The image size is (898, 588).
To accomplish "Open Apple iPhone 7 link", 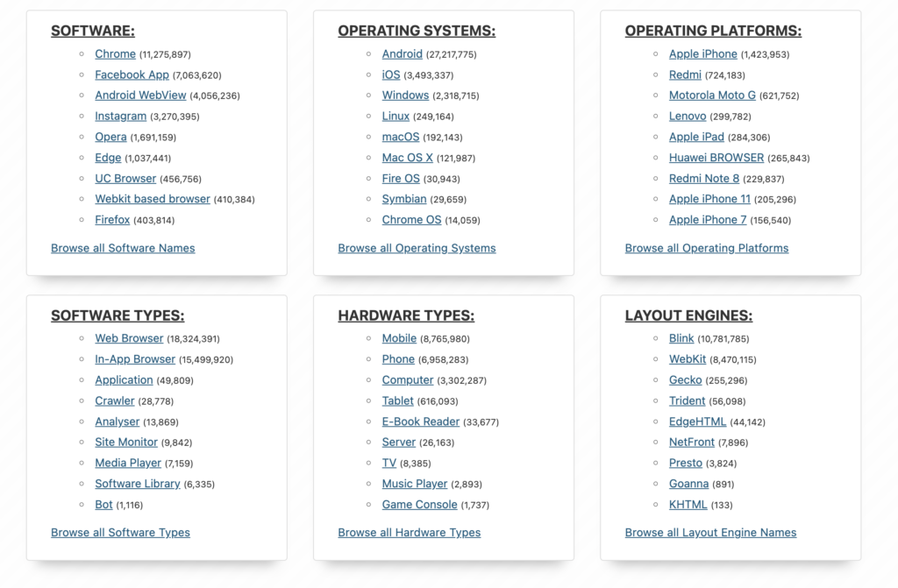I will [x=708, y=219].
